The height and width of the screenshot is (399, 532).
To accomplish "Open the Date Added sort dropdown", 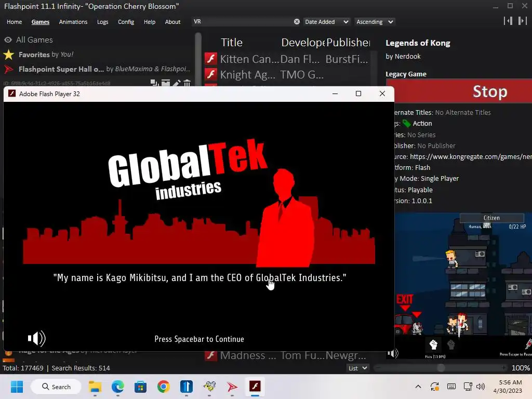I will 326,22.
